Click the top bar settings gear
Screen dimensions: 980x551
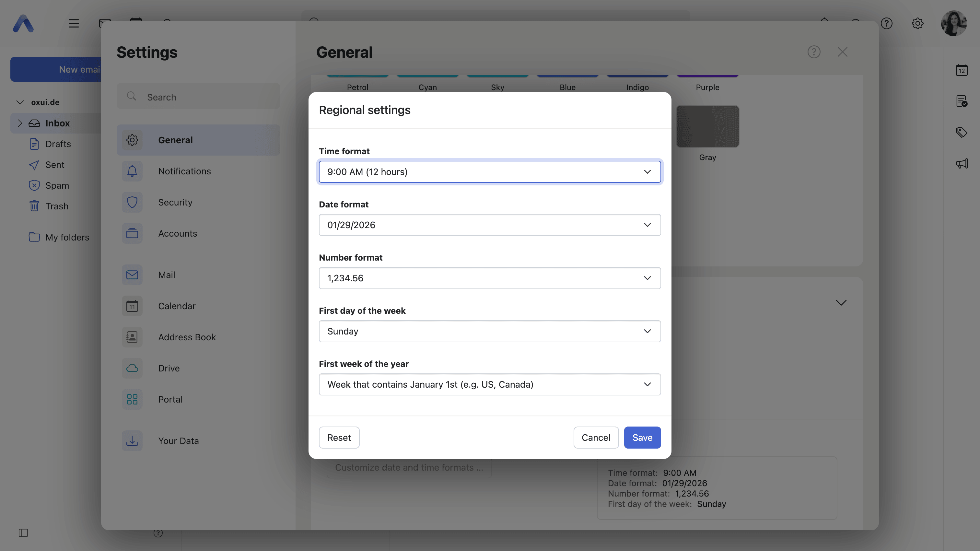point(917,24)
